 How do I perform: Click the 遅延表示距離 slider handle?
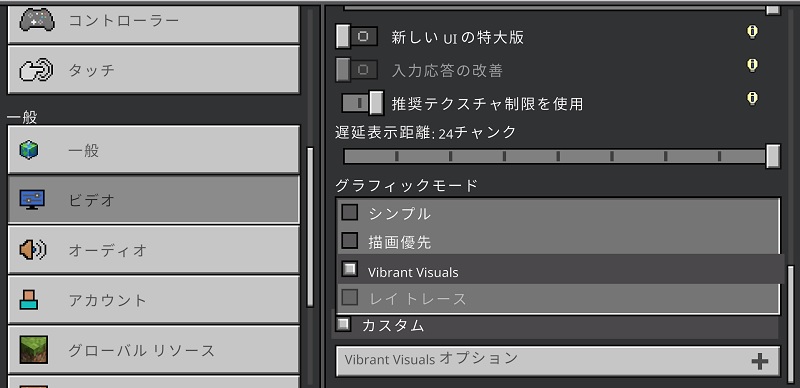(773, 156)
